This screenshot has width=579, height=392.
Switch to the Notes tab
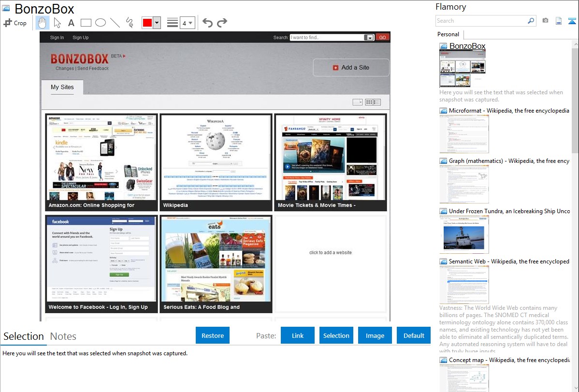(x=63, y=336)
